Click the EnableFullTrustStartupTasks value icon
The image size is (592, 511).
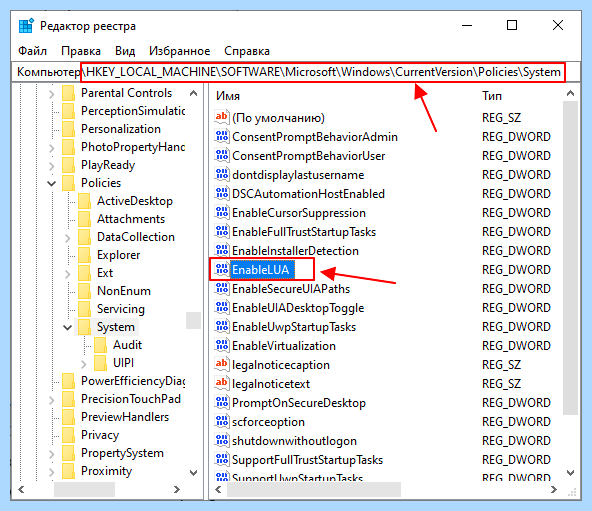point(222,231)
